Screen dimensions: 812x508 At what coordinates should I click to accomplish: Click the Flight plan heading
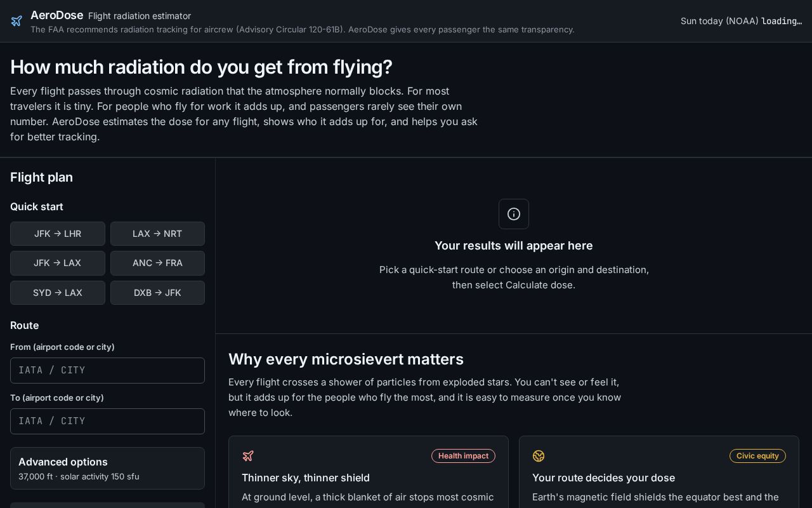click(41, 177)
